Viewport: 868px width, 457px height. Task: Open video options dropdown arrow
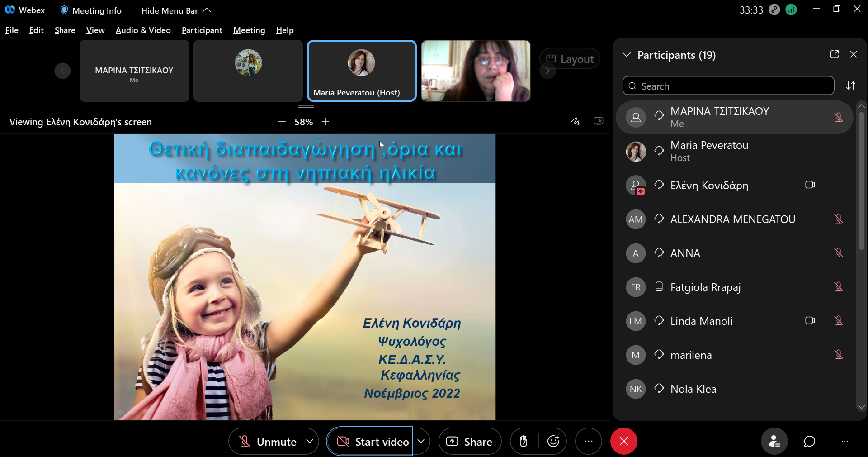click(421, 441)
